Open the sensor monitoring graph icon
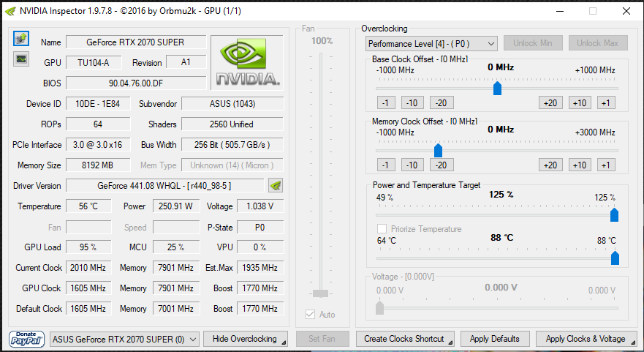This screenshot has height=352, width=644. coord(21,59)
